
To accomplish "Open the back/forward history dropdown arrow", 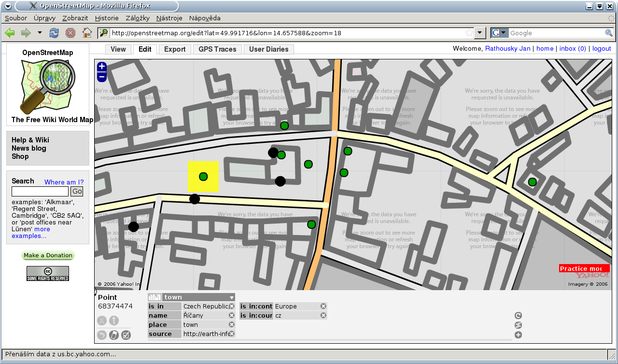I will point(40,33).
